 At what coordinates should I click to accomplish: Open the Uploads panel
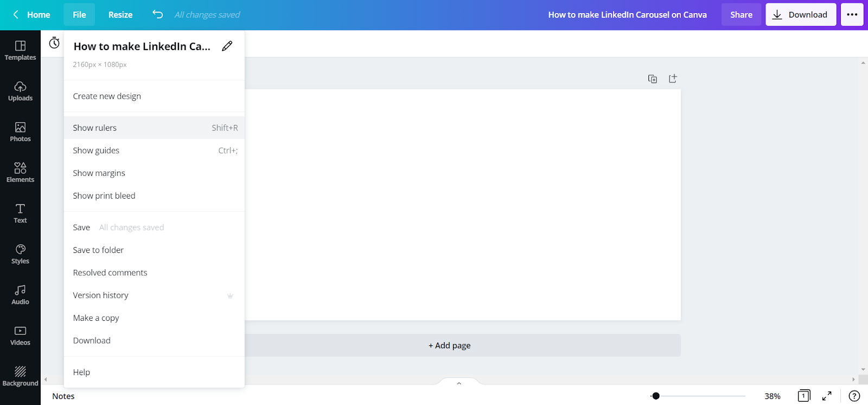pos(20,91)
